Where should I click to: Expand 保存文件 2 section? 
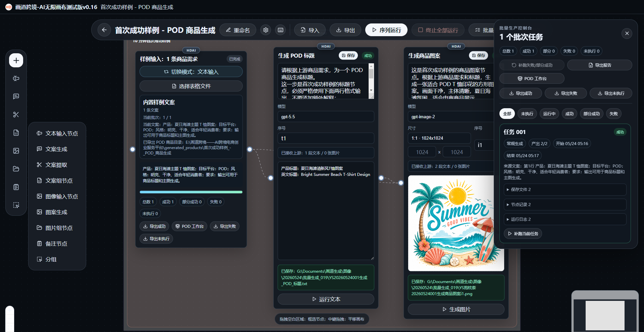coord(565,190)
